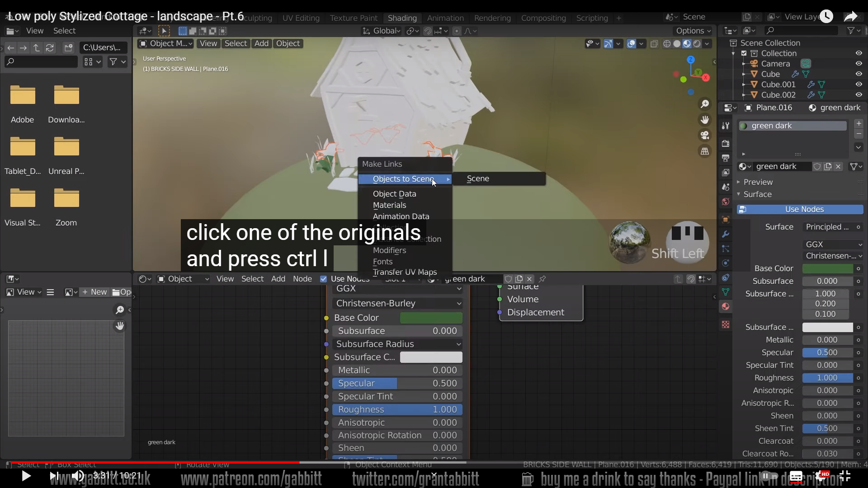Open the Global transform orientation dropdown
Screen dimensions: 868x488
click(381, 31)
